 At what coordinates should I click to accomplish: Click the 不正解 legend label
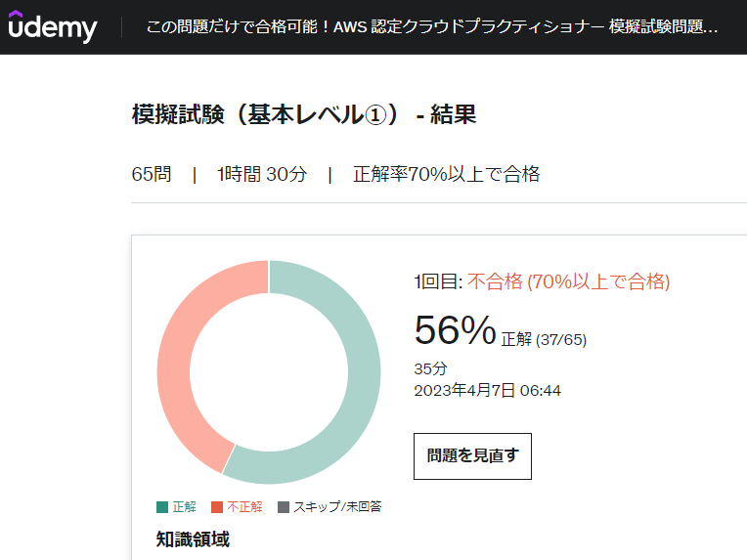tap(244, 506)
